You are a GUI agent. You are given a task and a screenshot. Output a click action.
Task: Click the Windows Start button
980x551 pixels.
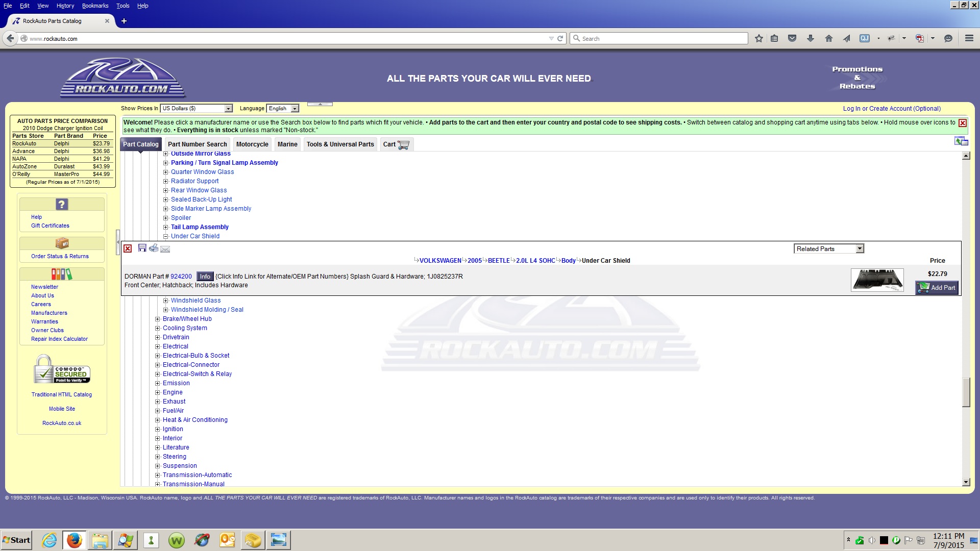click(16, 540)
